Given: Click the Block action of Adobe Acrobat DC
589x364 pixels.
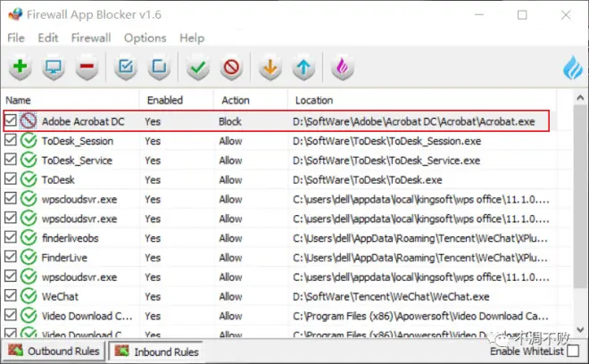Looking at the screenshot, I should pos(230,121).
